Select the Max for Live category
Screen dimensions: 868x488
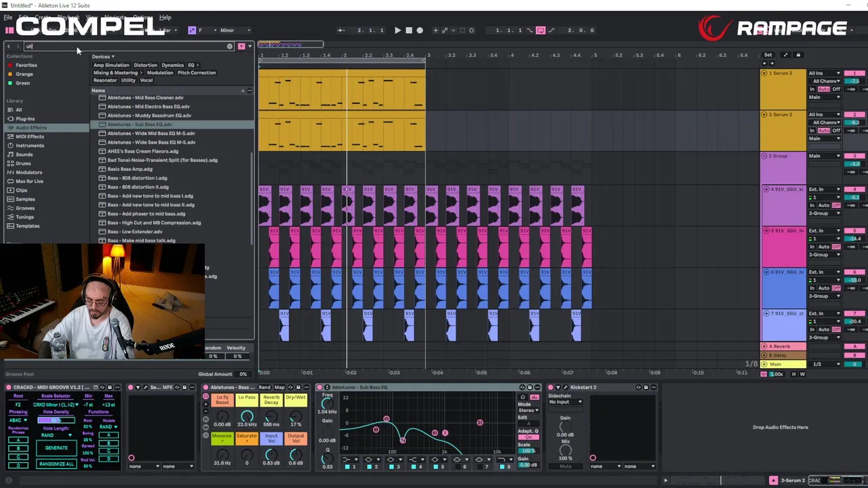pos(29,181)
